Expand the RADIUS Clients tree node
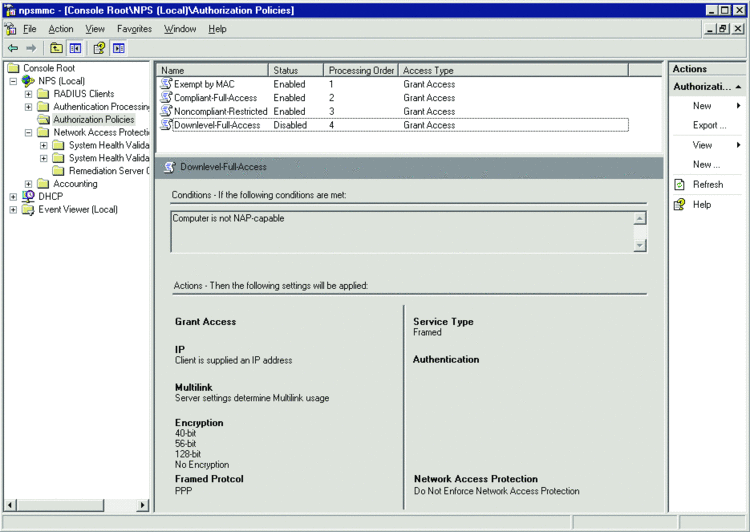 pyautogui.click(x=29, y=94)
